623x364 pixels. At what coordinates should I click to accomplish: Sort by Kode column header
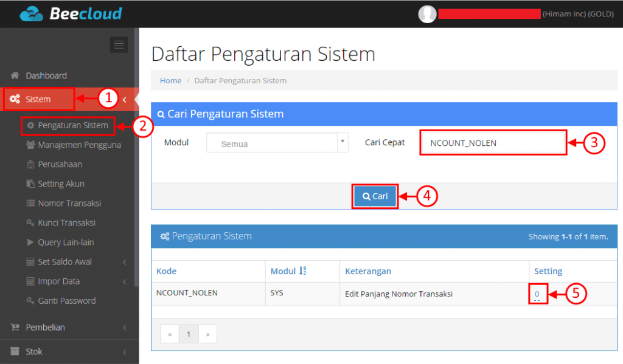click(x=166, y=271)
